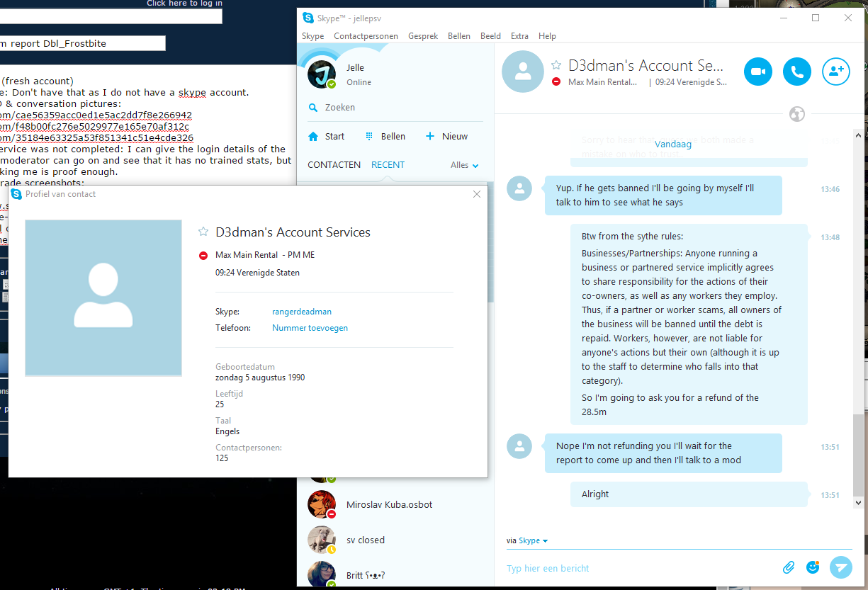868x590 pixels.
Task: Open the Bellen menu in menu bar
Action: (x=459, y=36)
